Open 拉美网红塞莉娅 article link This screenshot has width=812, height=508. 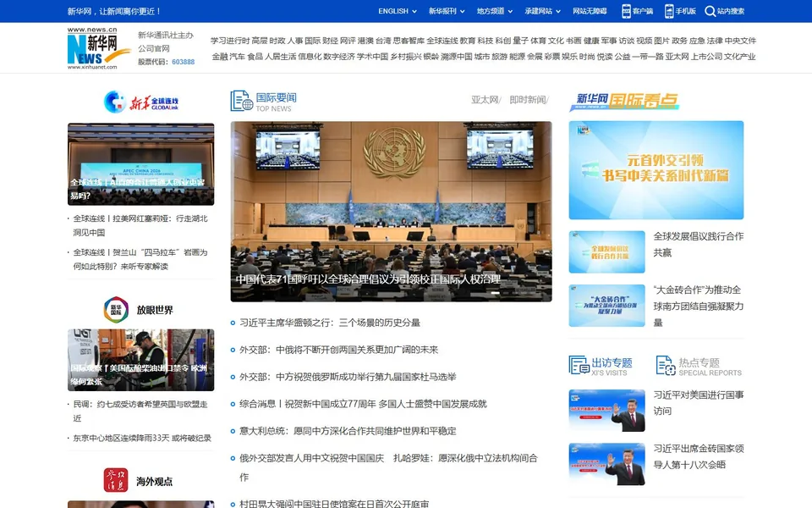tap(140, 225)
